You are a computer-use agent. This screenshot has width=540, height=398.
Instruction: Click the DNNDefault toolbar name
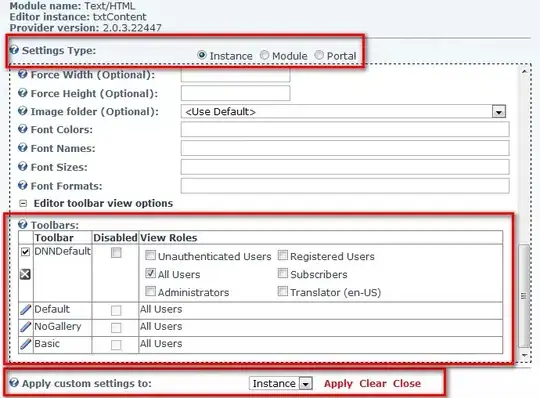(x=63, y=251)
